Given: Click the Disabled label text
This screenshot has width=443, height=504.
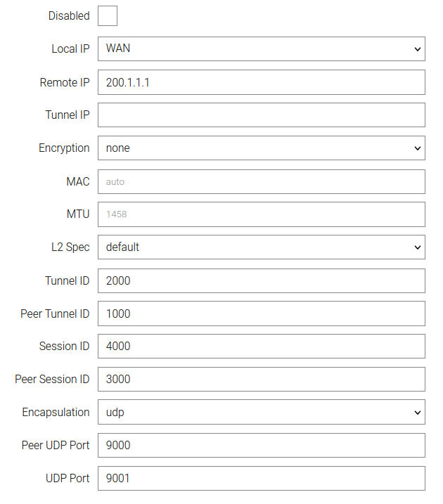Looking at the screenshot, I should (69, 15).
